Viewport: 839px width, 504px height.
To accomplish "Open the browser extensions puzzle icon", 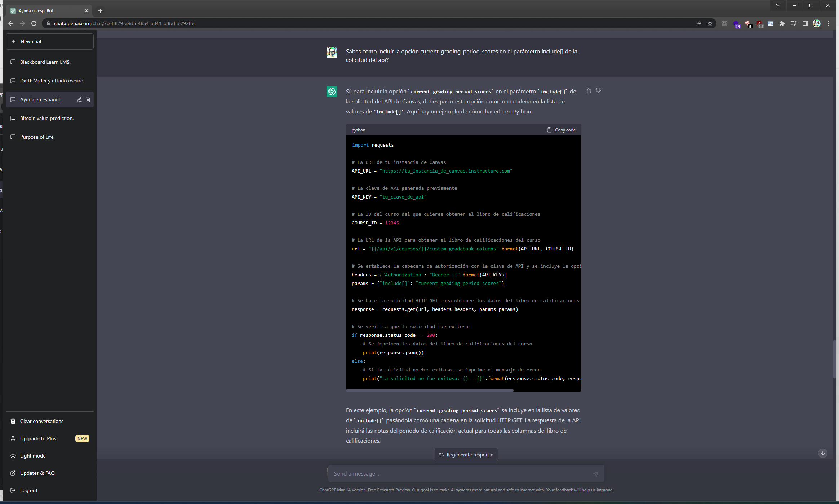I will click(782, 23).
